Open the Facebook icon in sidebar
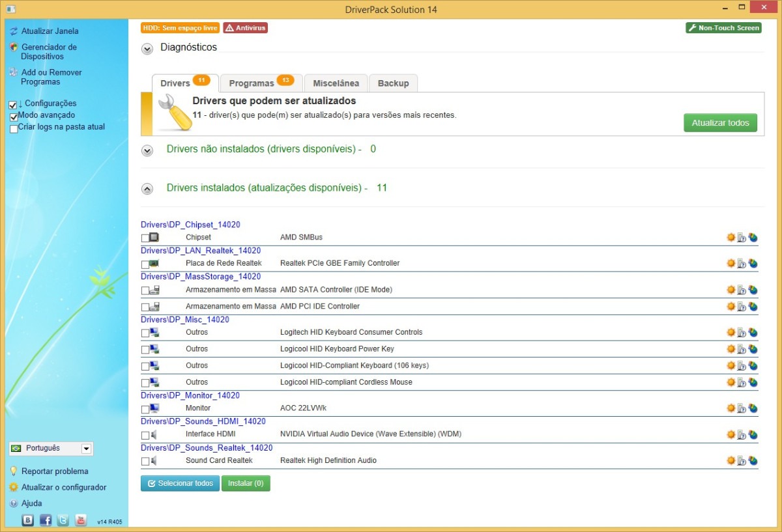The width and height of the screenshot is (782, 532). (46, 520)
